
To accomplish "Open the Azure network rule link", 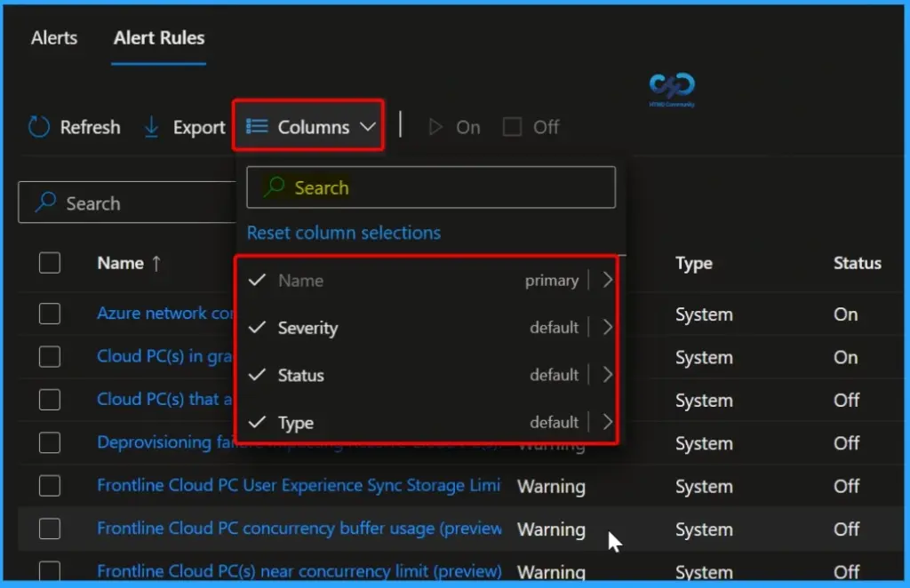I will click(x=164, y=314).
